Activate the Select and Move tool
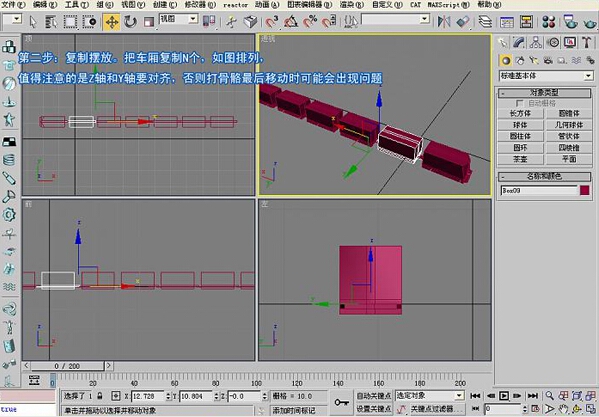Image resolution: width=599 pixels, height=417 pixels. point(112,22)
